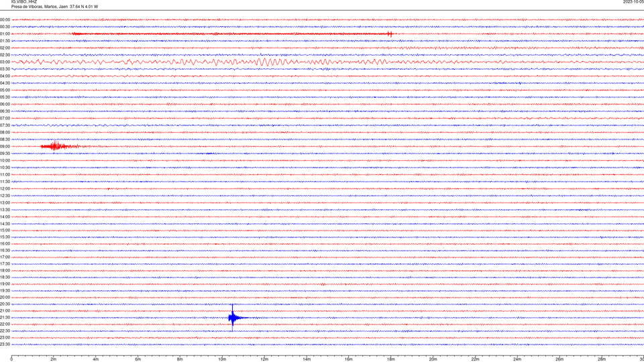Click the small red spike ending 01:00 signal

[x=390, y=34]
